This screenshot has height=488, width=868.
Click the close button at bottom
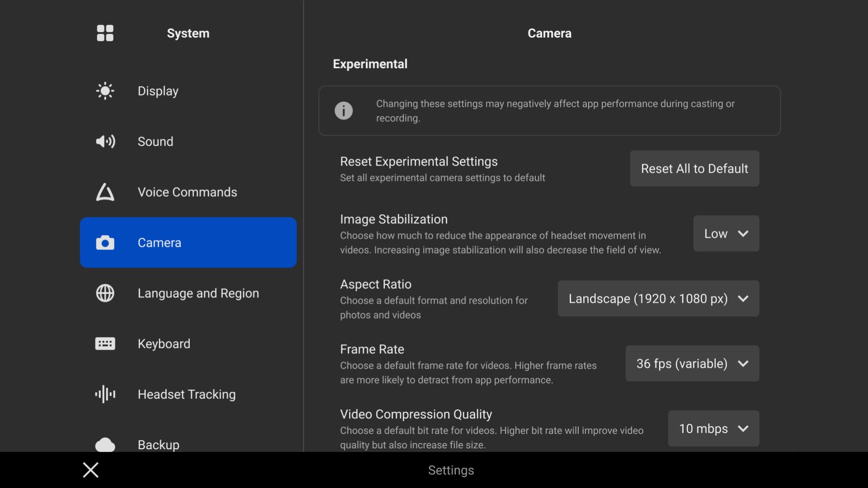[90, 470]
